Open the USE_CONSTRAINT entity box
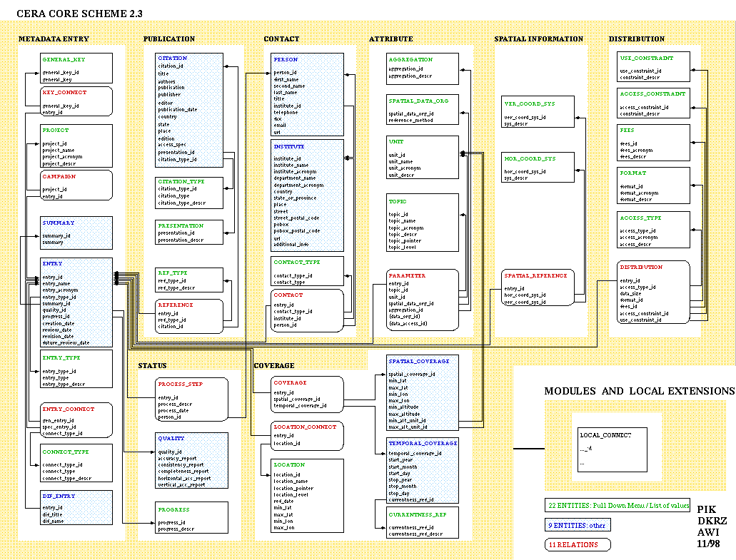The height and width of the screenshot is (560, 736). pos(654,66)
